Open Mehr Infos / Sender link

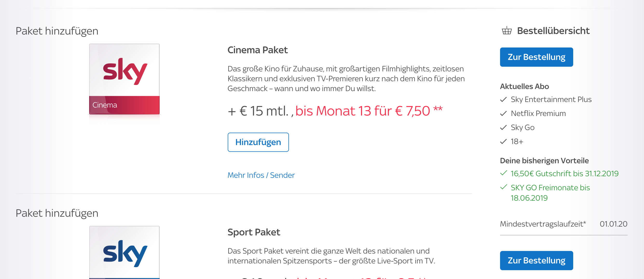coord(261,175)
